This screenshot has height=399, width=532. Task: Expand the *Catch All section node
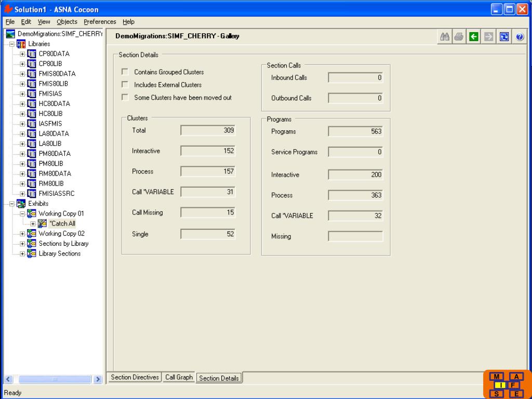tap(33, 224)
